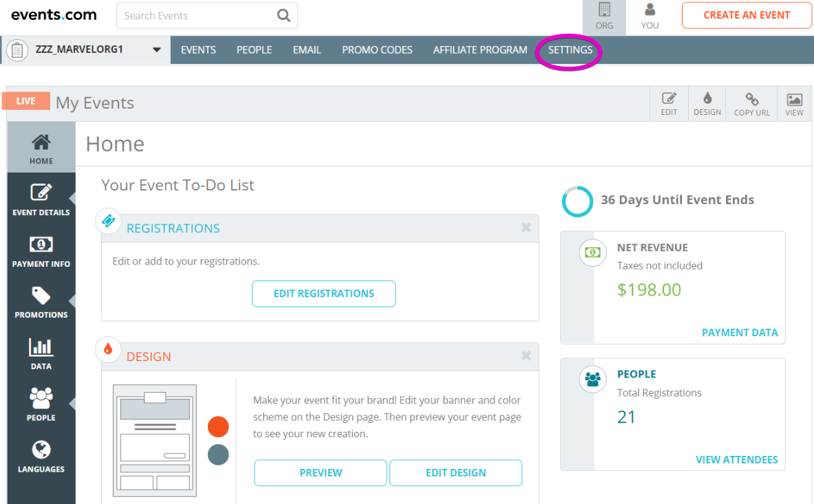Dismiss the Design to-do card

pyautogui.click(x=526, y=355)
